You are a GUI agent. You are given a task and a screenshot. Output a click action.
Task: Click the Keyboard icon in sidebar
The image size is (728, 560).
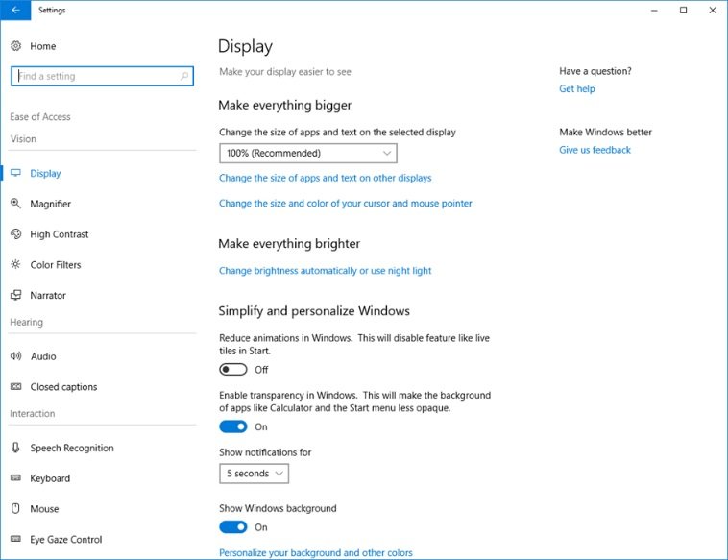coord(15,477)
